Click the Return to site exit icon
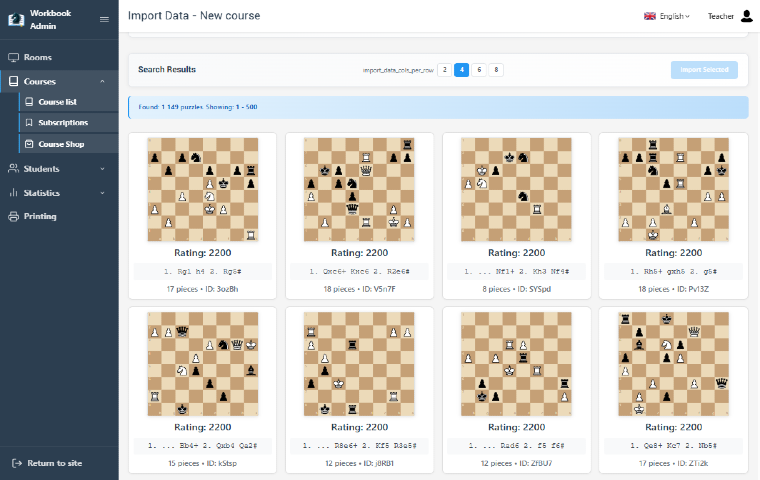Viewport: 760px width, 480px height. tap(16, 463)
